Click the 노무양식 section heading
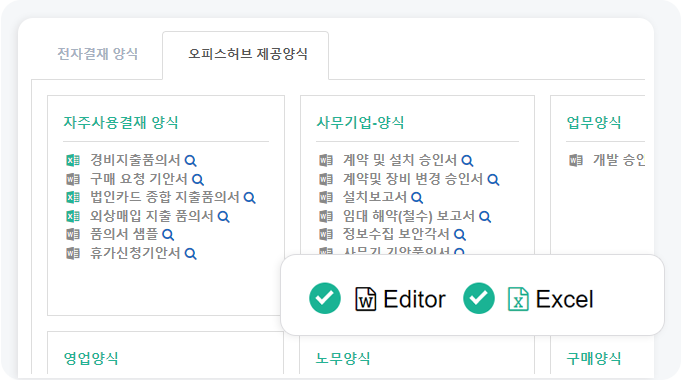Viewport: 681px width, 380px height. point(343,358)
